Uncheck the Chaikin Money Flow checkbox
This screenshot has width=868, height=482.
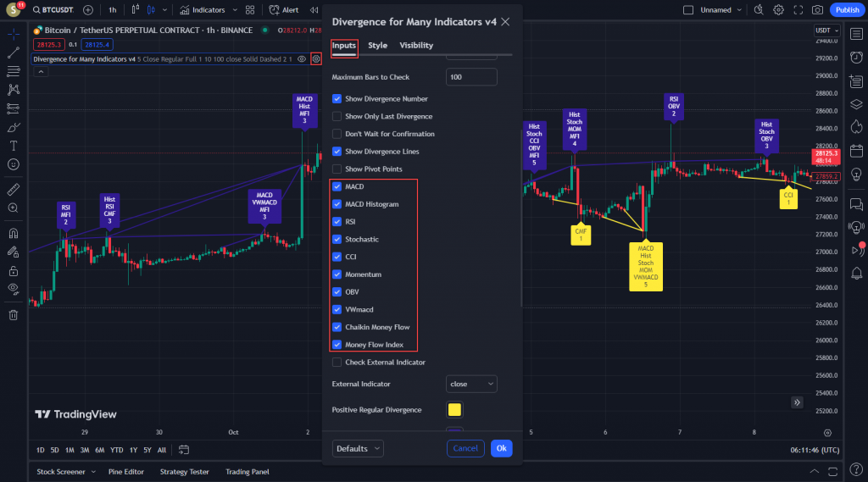pos(337,327)
